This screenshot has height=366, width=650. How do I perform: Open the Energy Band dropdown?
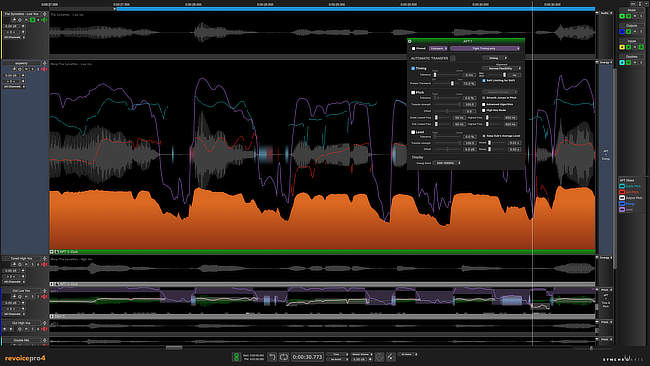click(x=446, y=163)
